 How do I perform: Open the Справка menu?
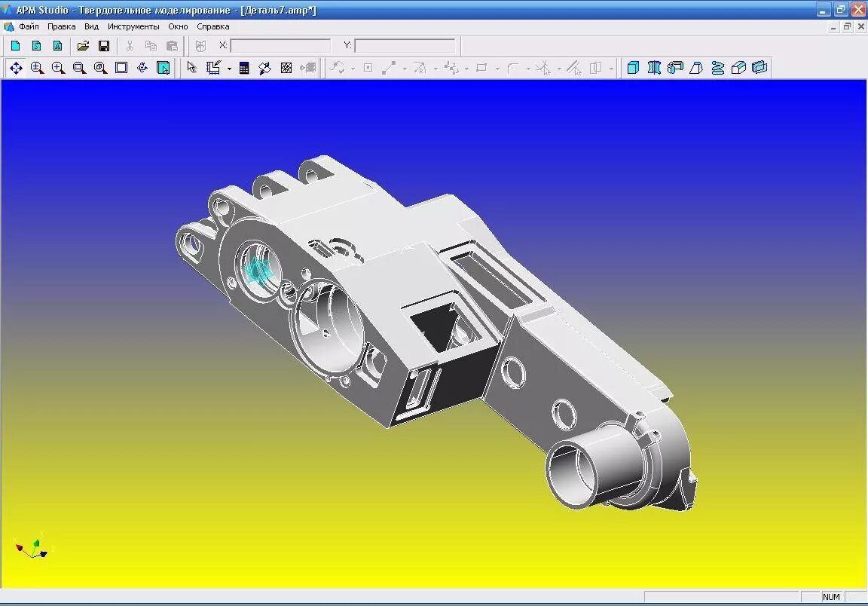point(213,26)
